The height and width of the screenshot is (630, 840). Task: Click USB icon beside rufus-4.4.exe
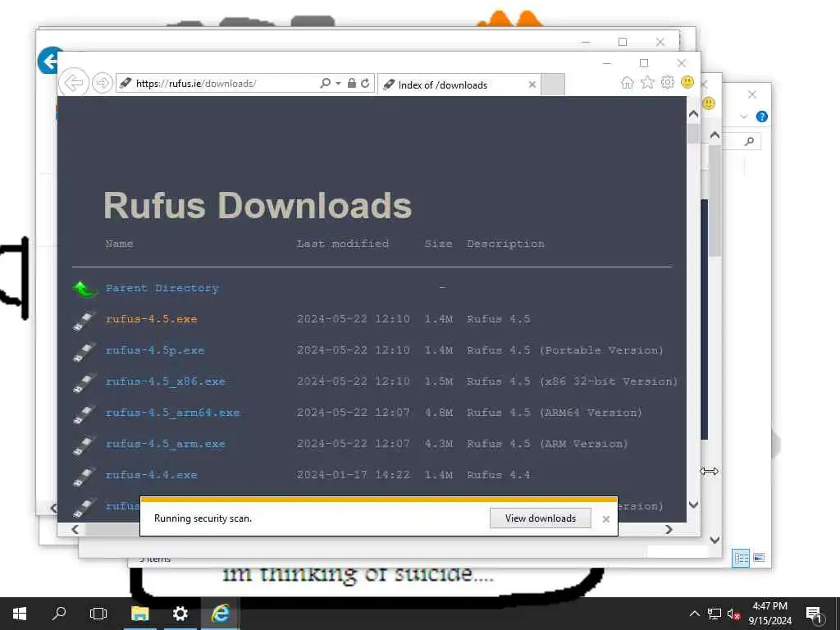[x=84, y=476]
